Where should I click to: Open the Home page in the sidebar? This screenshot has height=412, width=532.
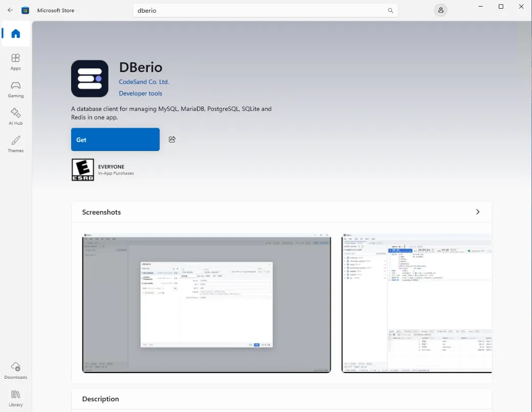pos(16,34)
